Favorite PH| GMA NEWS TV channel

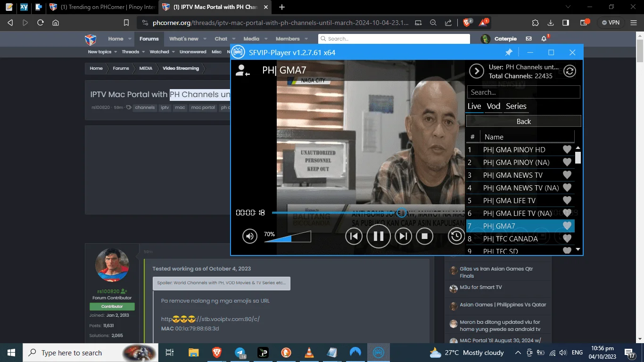click(567, 175)
